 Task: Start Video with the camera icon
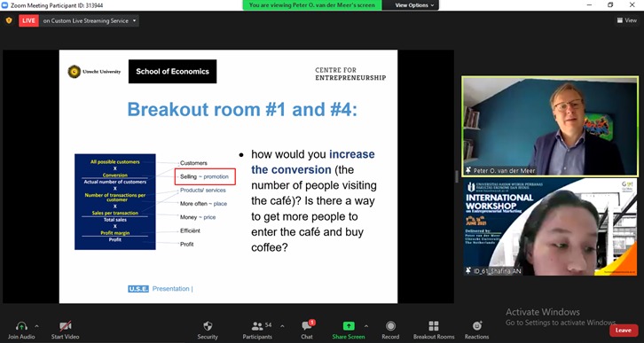(x=66, y=326)
